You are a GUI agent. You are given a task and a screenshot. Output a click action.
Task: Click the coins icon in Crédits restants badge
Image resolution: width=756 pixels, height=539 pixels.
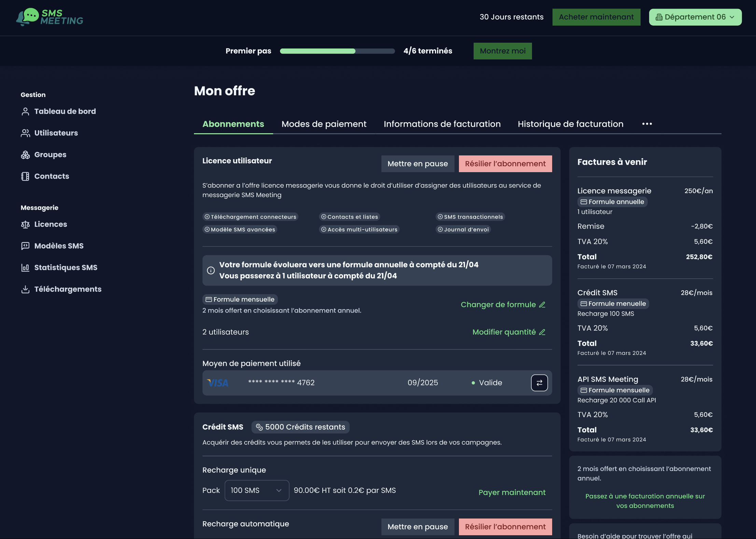point(259,427)
